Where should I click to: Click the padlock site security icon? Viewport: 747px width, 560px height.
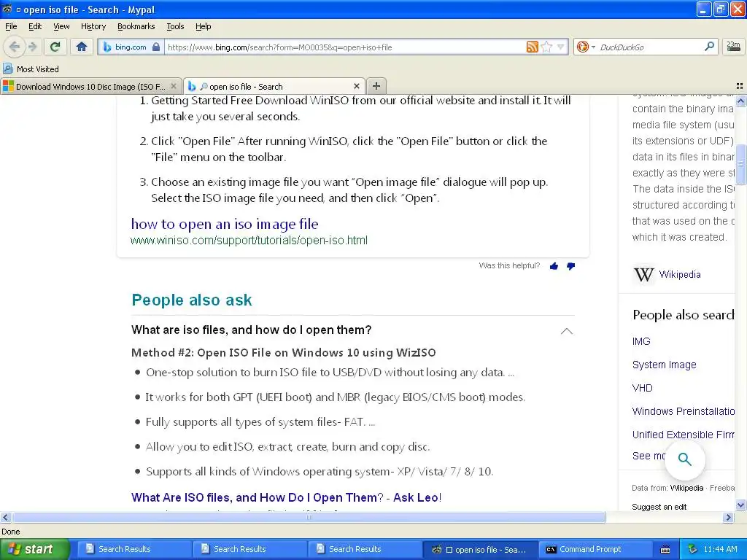tap(156, 47)
